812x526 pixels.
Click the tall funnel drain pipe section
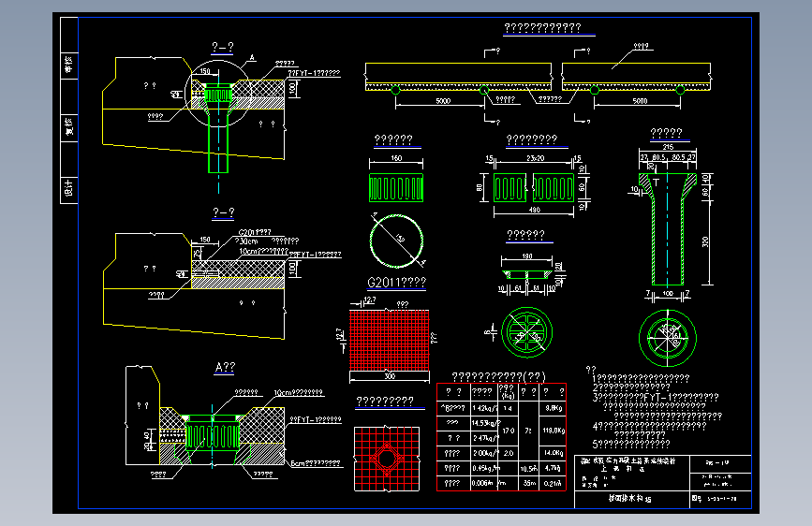pyautogui.click(x=668, y=229)
